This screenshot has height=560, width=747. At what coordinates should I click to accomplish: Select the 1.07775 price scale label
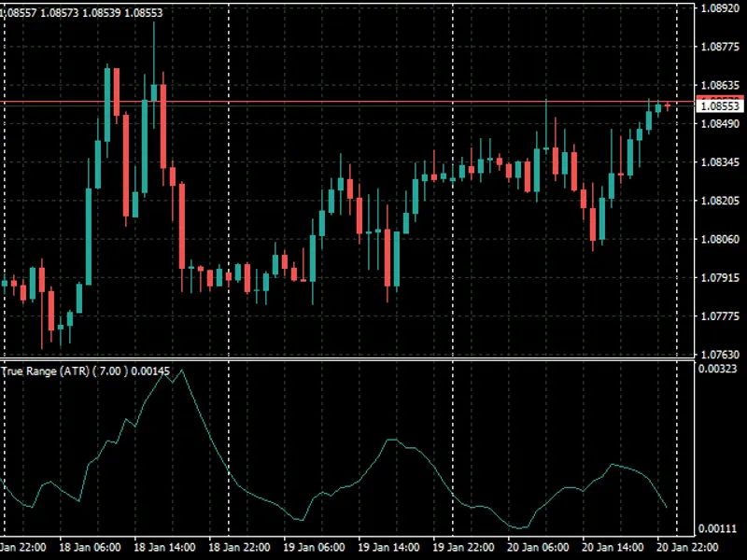[720, 316]
